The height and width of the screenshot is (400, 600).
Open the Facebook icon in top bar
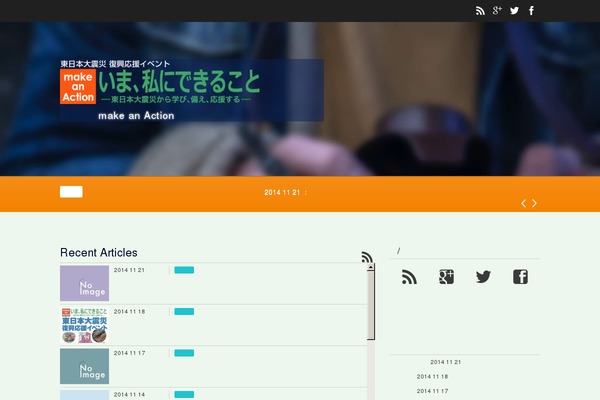point(532,11)
